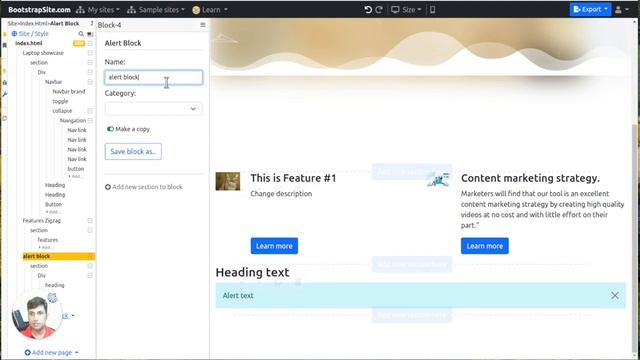
Task: Click the Alert Block breadcrumb text
Action: point(64,23)
